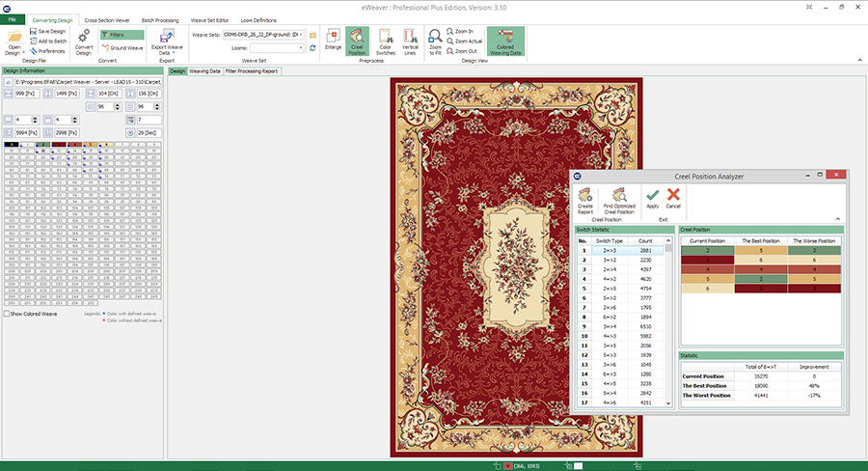The width and height of the screenshot is (868, 471).
Task: Select Ground Weave option
Action: click(122, 48)
